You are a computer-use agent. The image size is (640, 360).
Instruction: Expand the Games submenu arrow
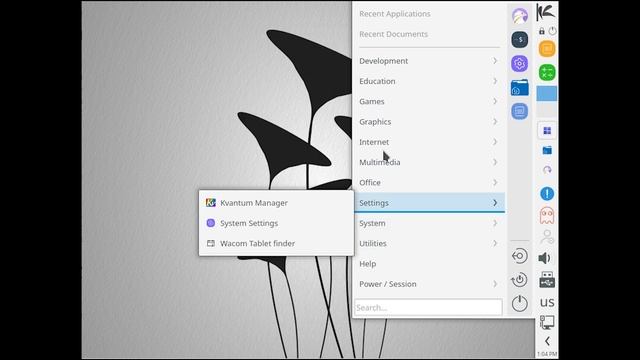click(495, 101)
